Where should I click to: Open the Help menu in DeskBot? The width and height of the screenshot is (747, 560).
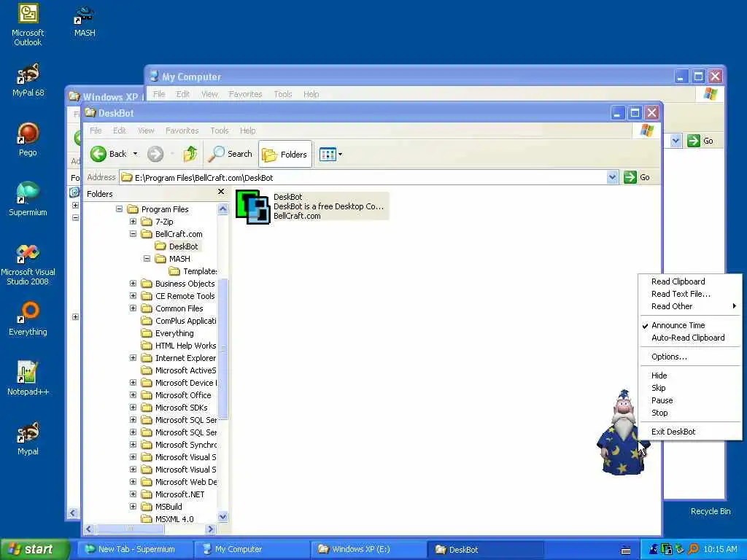[x=247, y=131]
